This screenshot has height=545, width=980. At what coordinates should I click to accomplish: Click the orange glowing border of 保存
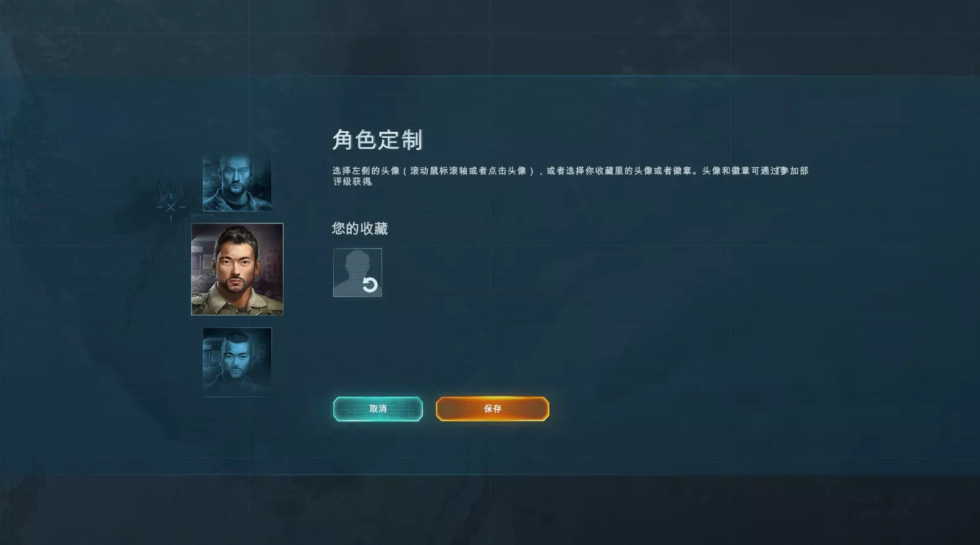[x=492, y=398]
